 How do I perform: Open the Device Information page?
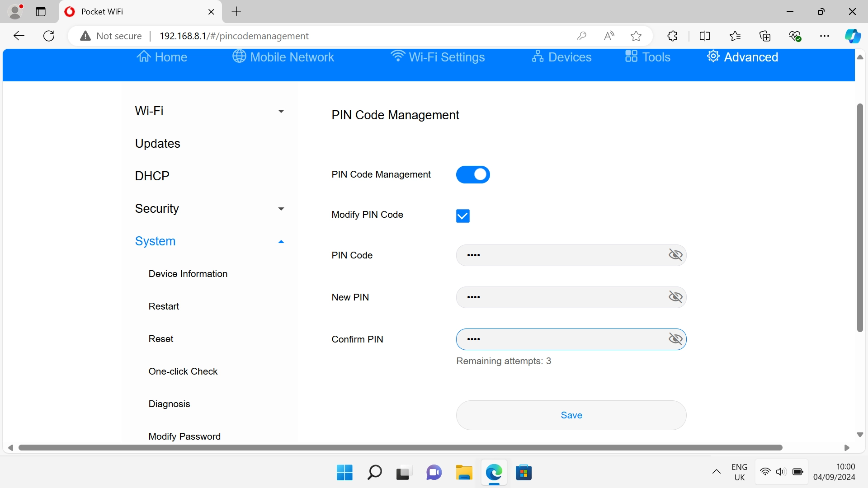(x=188, y=274)
